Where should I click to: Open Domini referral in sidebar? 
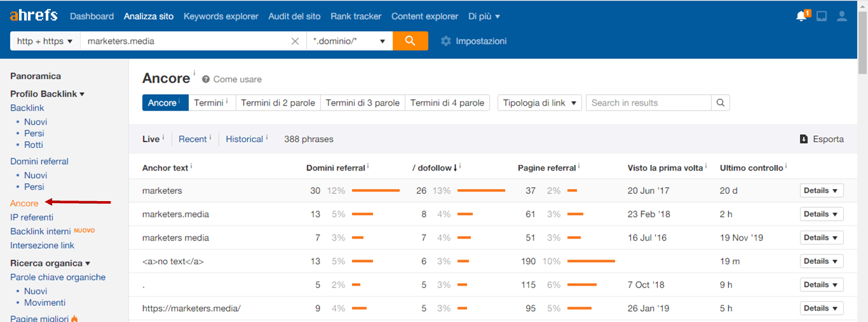tap(39, 162)
